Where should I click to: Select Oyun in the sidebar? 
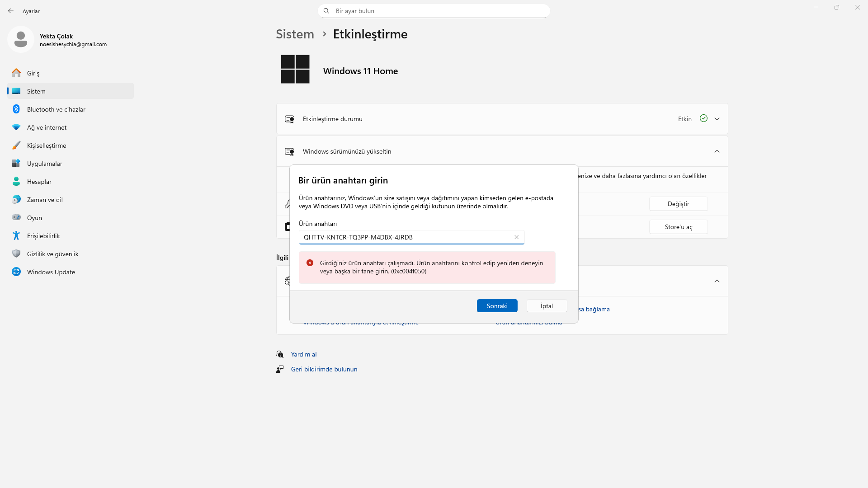(71, 217)
